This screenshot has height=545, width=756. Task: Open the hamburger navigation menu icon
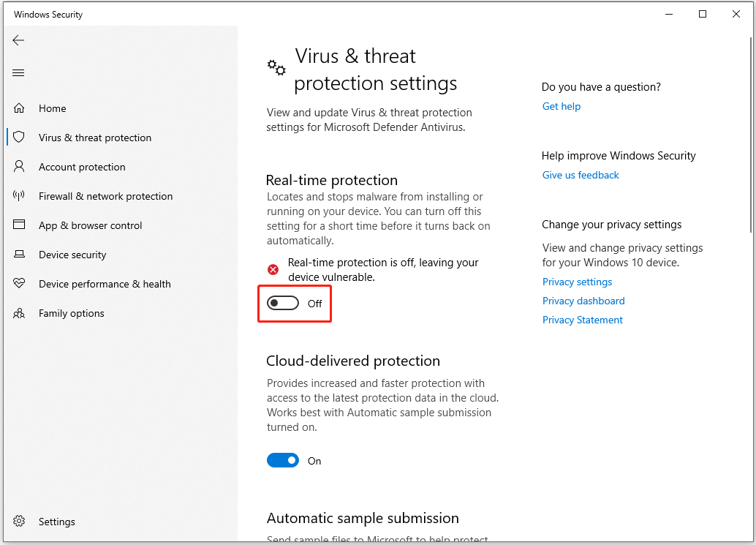[18, 73]
